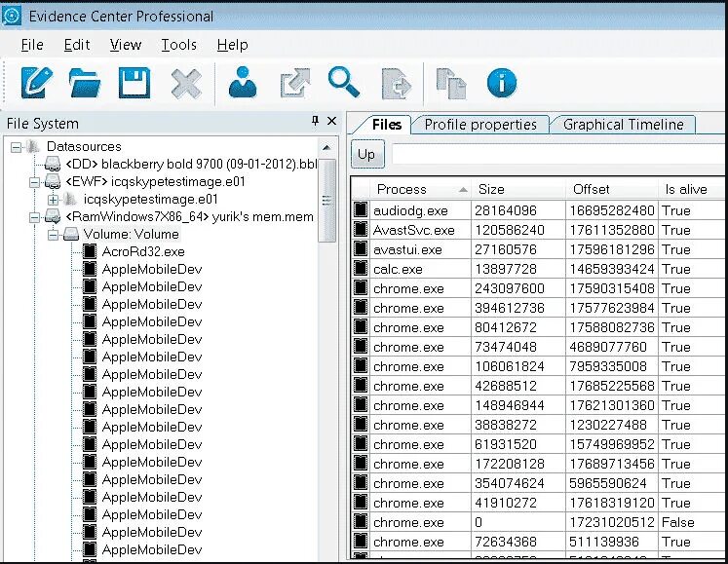Screen dimensions: 728x564
Task: Click offset cell 17577623984
Action: [x=612, y=308]
